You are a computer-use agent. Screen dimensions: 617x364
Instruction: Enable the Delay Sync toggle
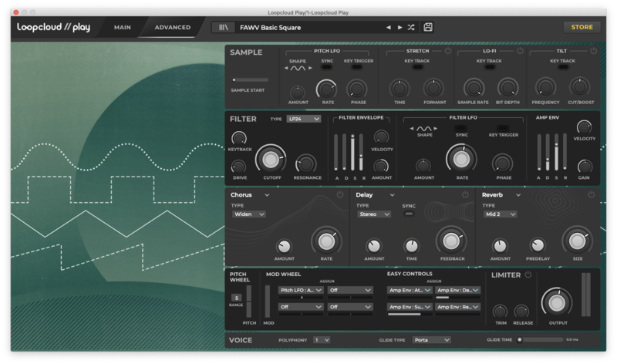click(409, 214)
